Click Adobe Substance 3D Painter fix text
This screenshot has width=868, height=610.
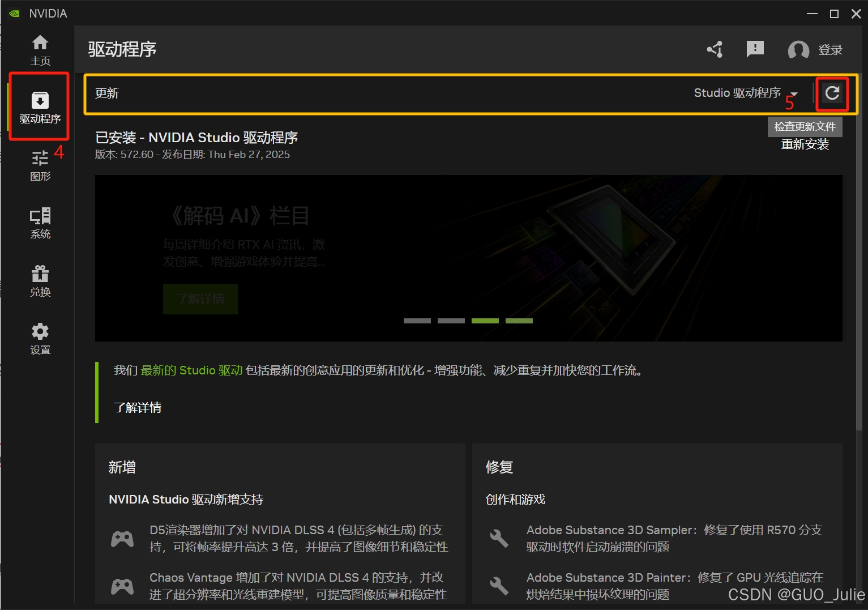coord(675,586)
